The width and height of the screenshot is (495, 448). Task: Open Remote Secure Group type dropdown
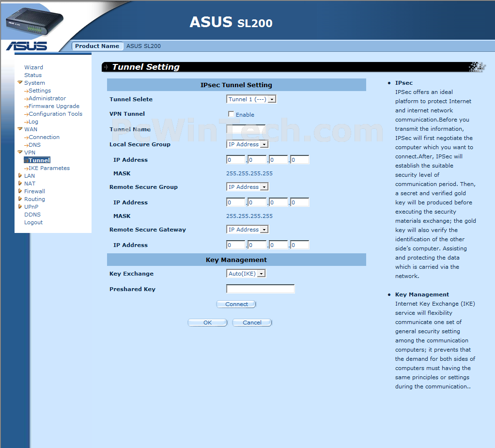pos(247,187)
